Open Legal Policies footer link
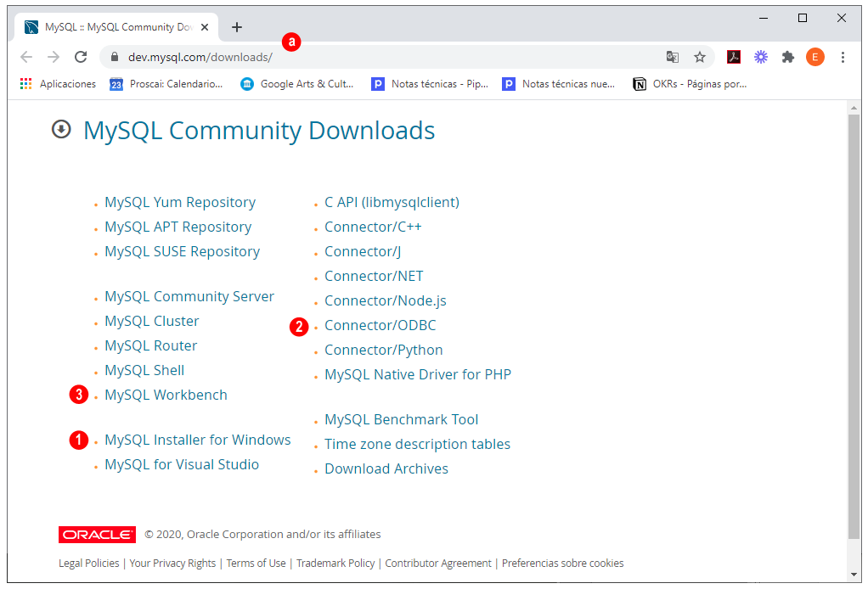This screenshot has height=589, width=868. tap(89, 563)
